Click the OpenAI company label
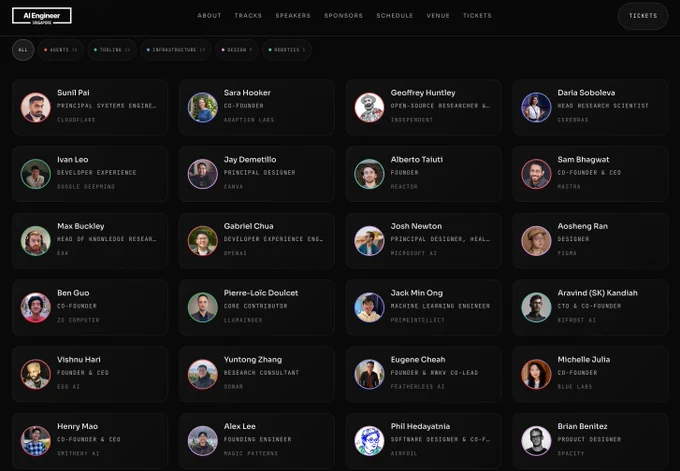This screenshot has height=471, width=680. coord(235,253)
